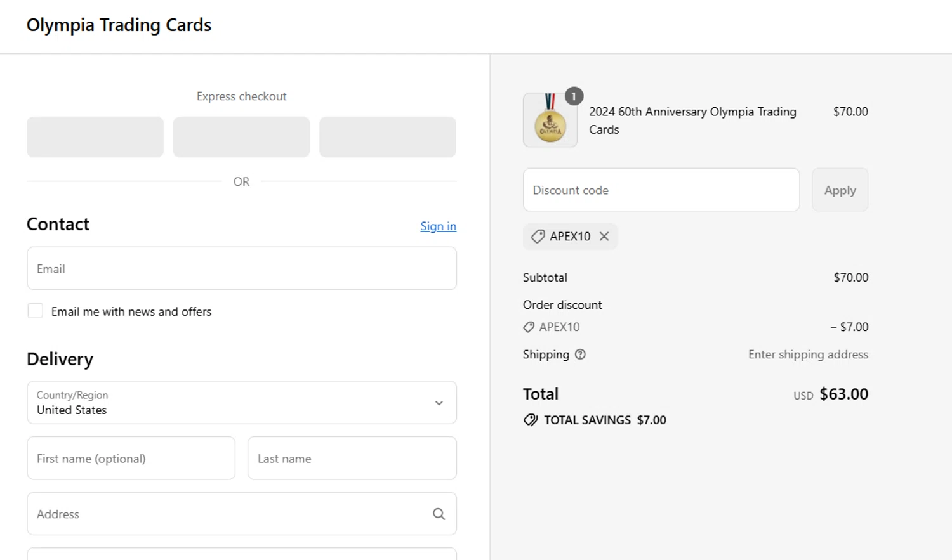Click the Sign in link
The width and height of the screenshot is (952, 560).
[438, 226]
